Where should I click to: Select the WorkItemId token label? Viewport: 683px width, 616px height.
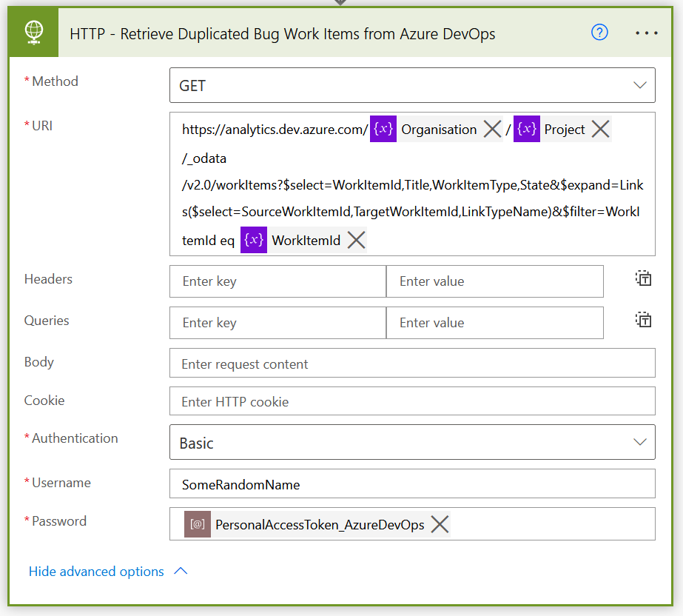pyautogui.click(x=306, y=240)
